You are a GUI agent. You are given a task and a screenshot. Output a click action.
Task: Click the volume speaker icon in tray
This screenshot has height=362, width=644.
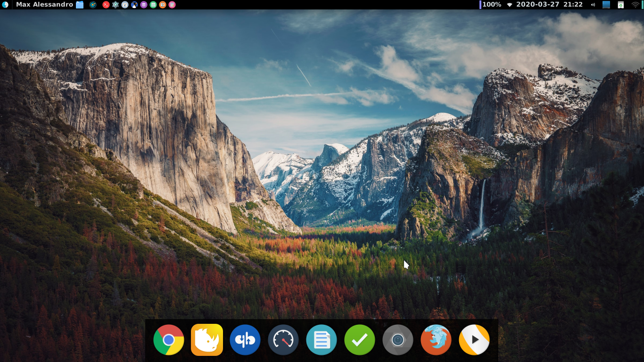click(x=593, y=5)
